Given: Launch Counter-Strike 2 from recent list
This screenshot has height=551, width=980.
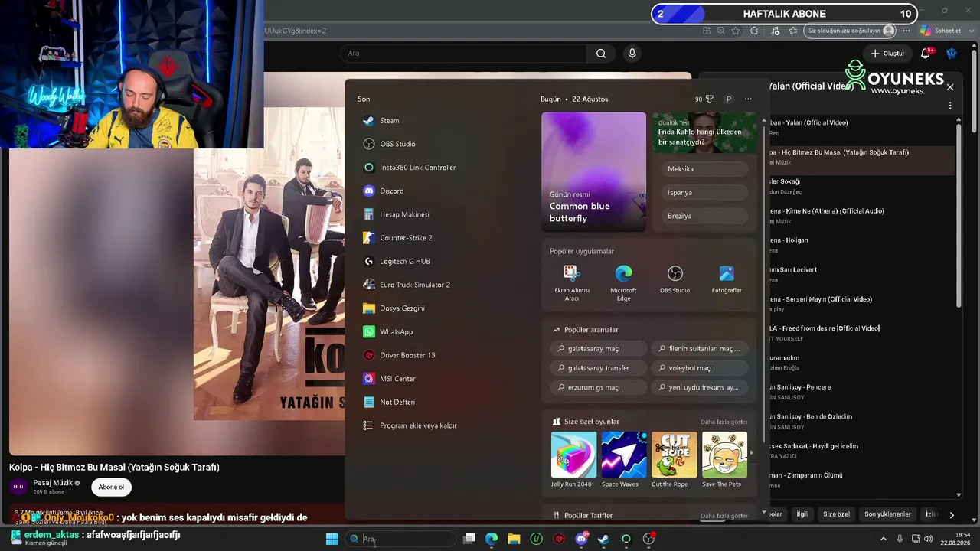Looking at the screenshot, I should click(x=443, y=238).
